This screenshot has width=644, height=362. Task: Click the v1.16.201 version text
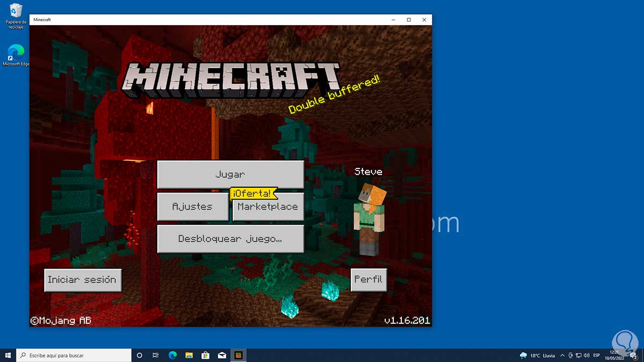pos(407,321)
